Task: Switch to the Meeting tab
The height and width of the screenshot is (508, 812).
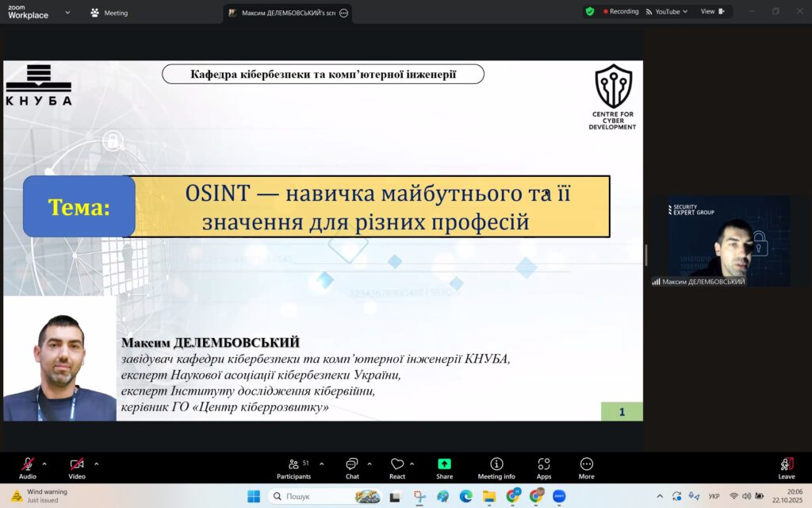Action: click(109, 13)
